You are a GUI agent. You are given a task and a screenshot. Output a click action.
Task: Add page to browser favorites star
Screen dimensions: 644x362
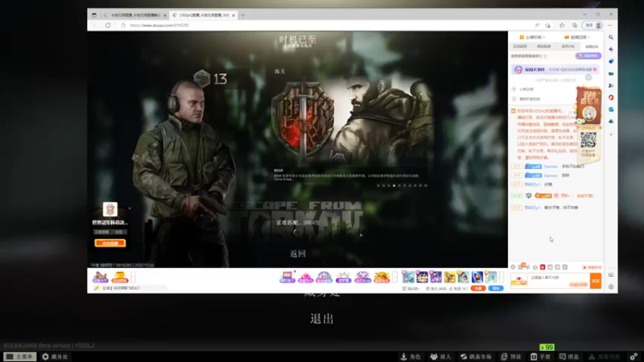pos(548,26)
